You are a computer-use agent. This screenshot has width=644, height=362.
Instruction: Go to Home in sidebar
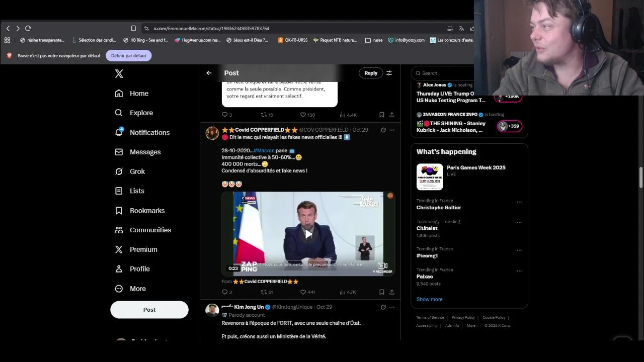tap(132, 94)
